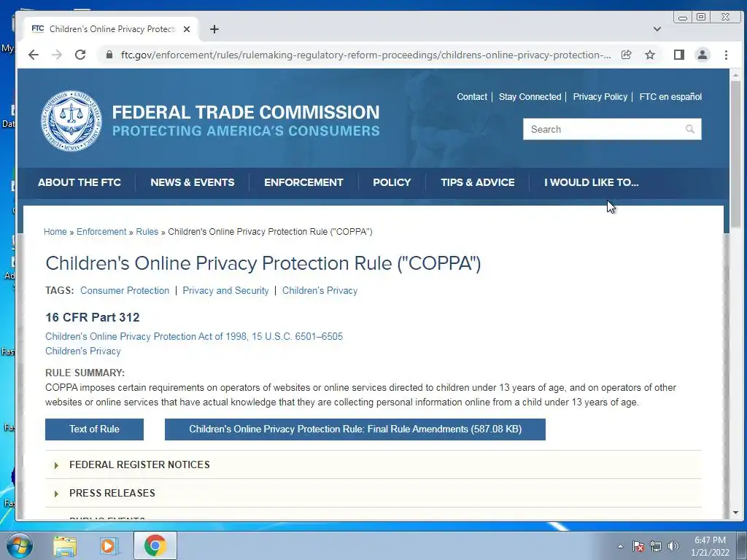The width and height of the screenshot is (747, 560).
Task: Open the COPPA Act of 1998 link
Action: pos(194,337)
